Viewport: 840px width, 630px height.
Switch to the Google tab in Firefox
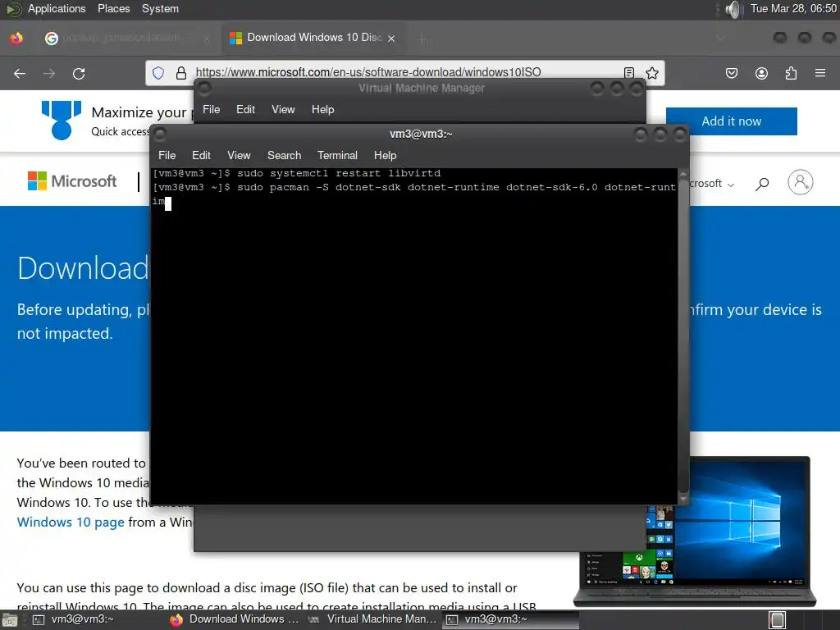126,38
